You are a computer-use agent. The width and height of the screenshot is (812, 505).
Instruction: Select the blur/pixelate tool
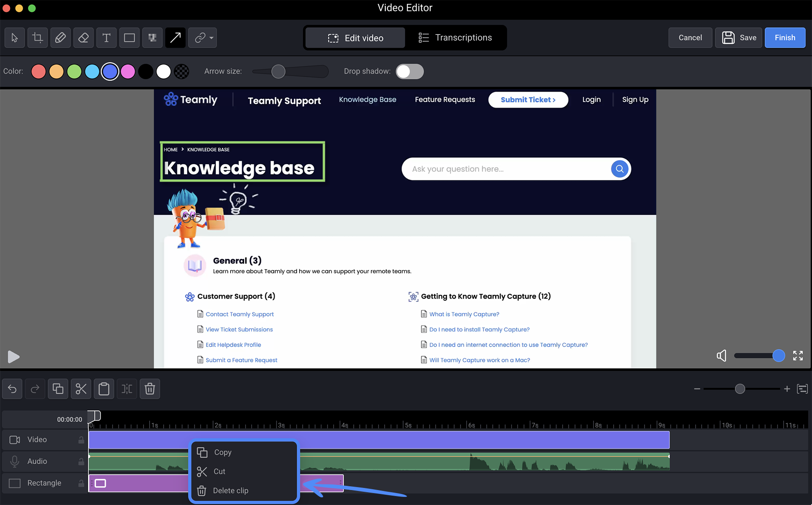(152, 38)
